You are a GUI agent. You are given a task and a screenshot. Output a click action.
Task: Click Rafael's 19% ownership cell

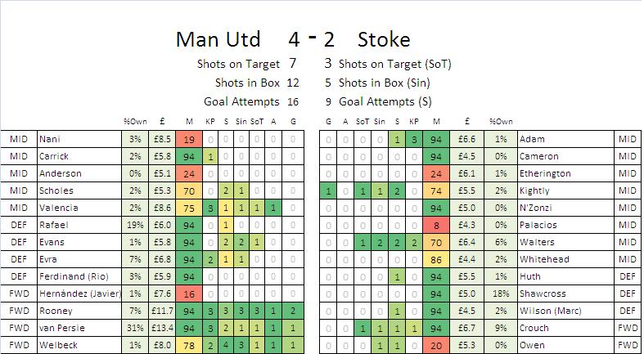[134, 225]
